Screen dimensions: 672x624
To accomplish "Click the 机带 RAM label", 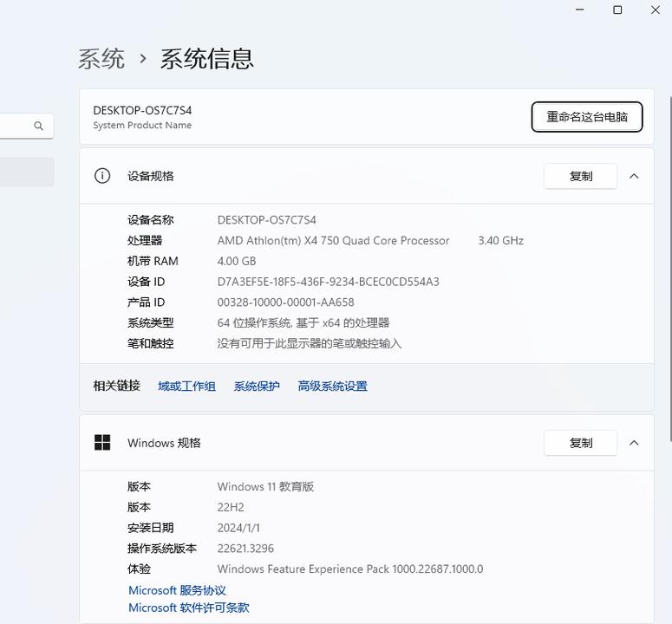I will pos(153,261).
